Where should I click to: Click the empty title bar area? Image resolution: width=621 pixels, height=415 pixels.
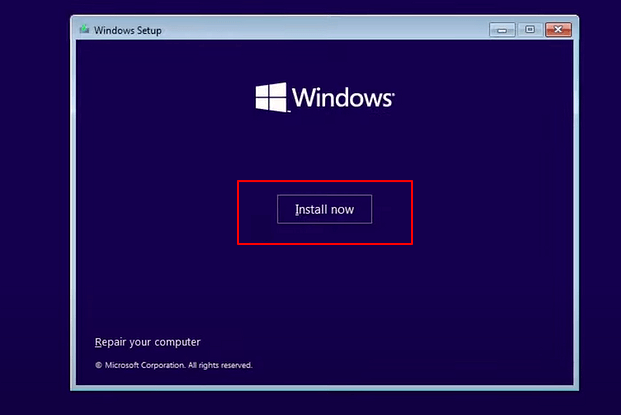point(320,30)
